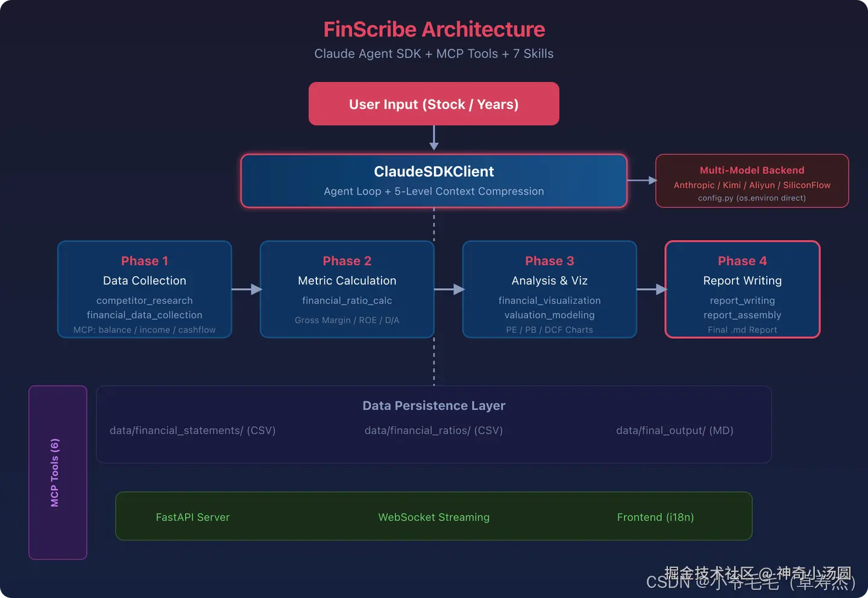Click the Phase 3 label
The width and height of the screenshot is (868, 598).
tap(550, 260)
